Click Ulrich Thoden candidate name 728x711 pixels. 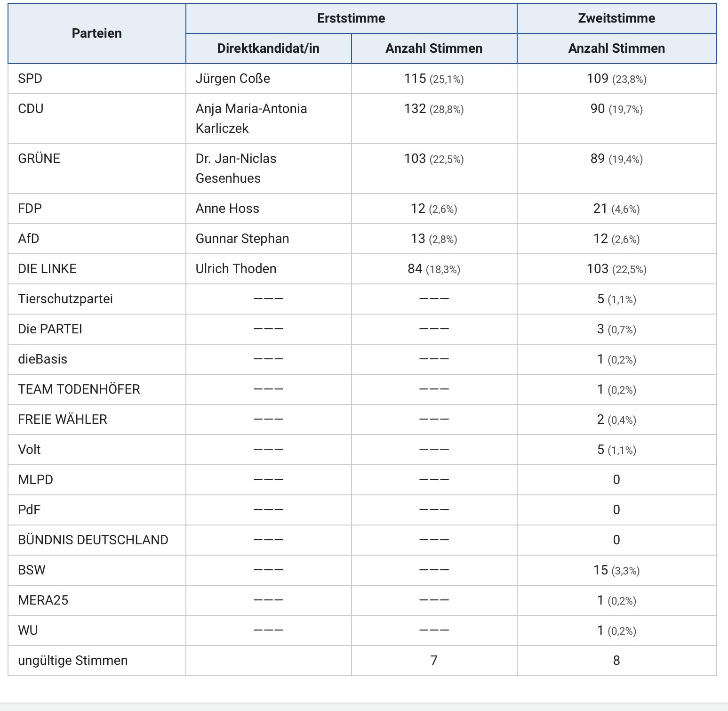tap(236, 269)
